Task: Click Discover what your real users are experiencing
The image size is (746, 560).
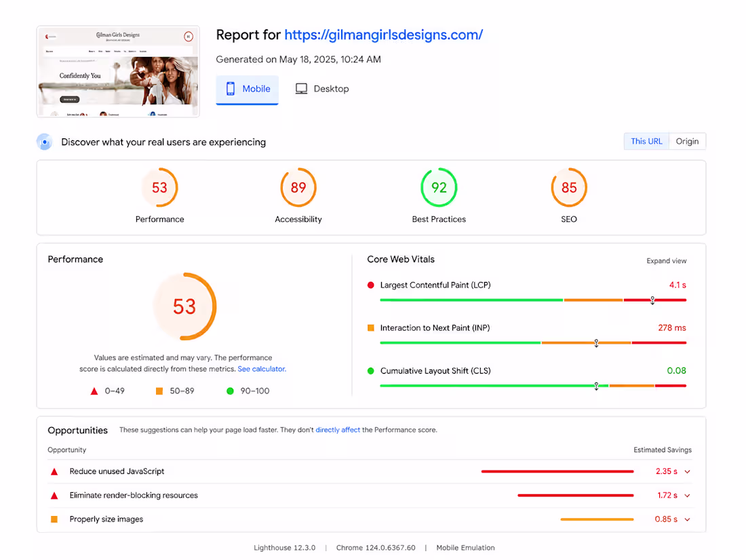Action: coord(163,142)
